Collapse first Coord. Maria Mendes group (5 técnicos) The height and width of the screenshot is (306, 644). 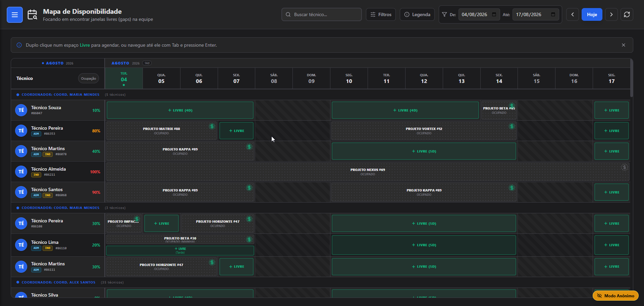tap(60, 95)
